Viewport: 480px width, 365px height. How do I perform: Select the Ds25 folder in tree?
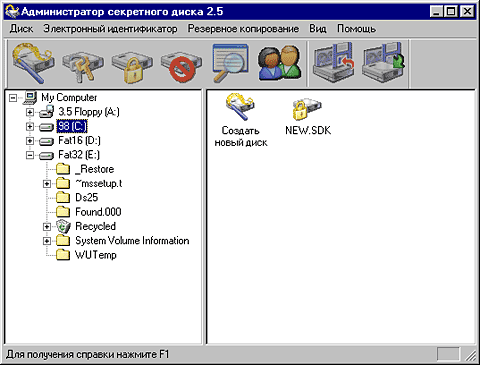(87, 198)
